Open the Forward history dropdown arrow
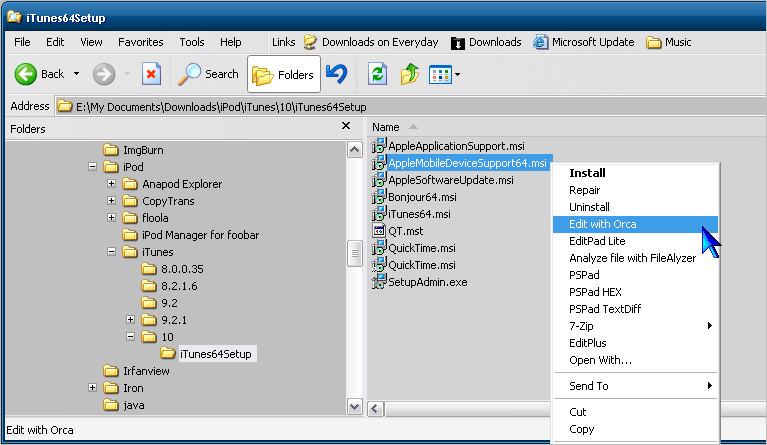Image resolution: width=767 pixels, height=445 pixels. point(127,74)
